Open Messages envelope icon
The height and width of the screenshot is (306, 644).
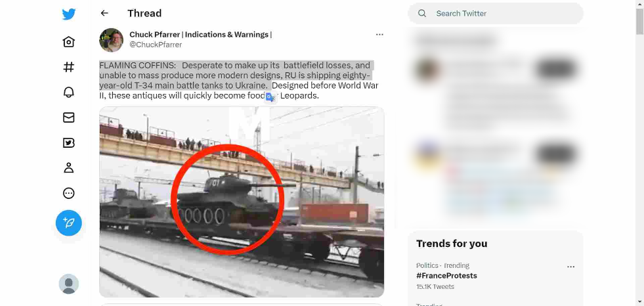68,118
